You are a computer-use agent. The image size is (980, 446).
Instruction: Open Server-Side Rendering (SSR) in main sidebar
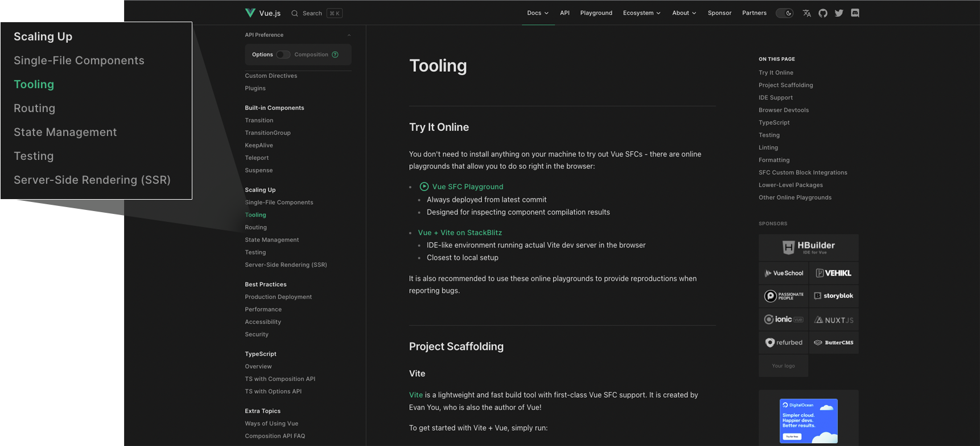[x=286, y=265]
